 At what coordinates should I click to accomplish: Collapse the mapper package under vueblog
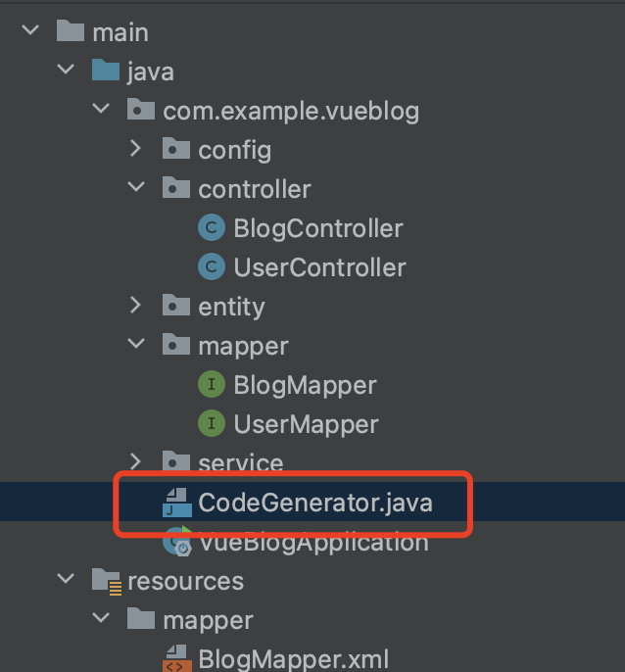tap(136, 345)
